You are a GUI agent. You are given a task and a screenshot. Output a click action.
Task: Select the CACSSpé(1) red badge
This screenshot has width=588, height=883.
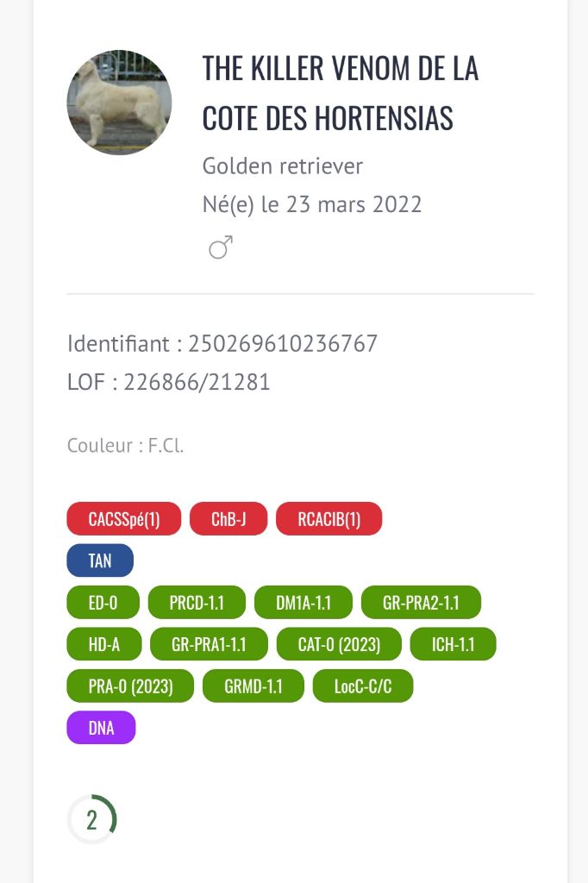coord(124,518)
